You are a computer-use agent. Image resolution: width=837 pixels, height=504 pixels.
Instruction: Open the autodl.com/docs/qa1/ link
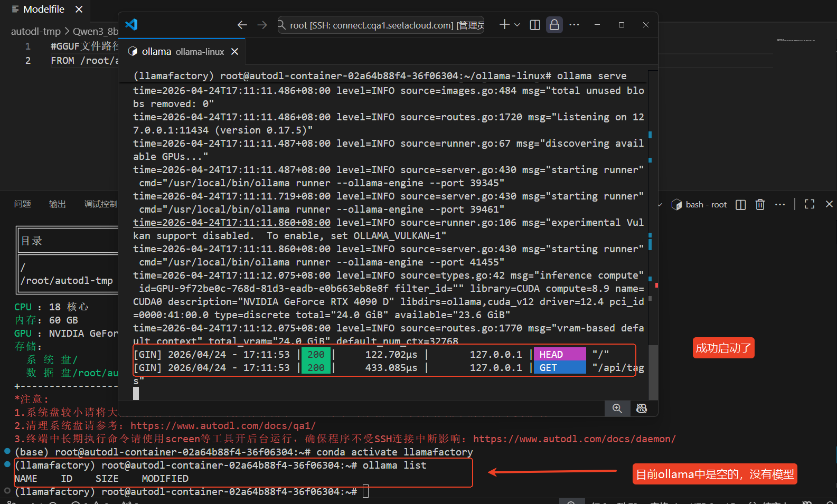coord(223,426)
